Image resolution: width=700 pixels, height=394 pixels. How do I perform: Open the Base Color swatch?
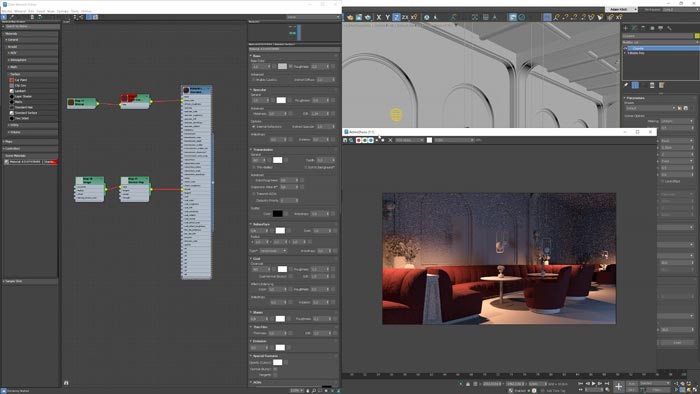coord(282,66)
